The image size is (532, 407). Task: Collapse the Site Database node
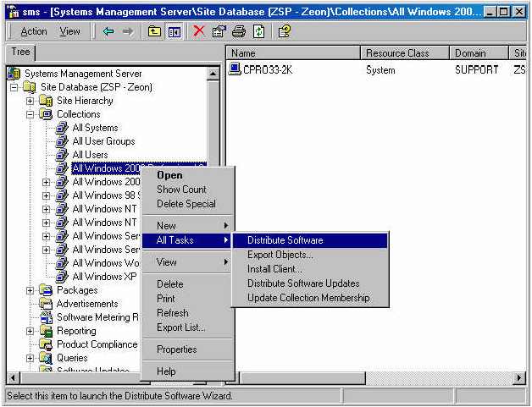pyautogui.click(x=14, y=87)
